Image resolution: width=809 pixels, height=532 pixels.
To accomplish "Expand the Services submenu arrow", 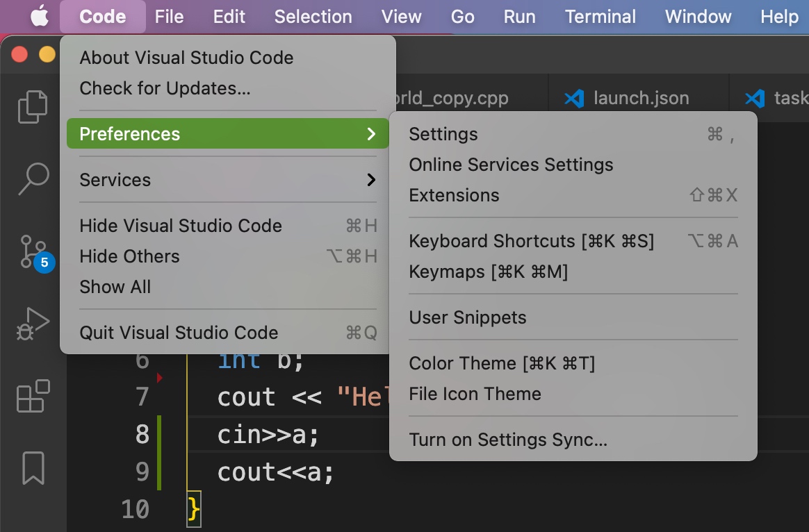I will tap(371, 180).
